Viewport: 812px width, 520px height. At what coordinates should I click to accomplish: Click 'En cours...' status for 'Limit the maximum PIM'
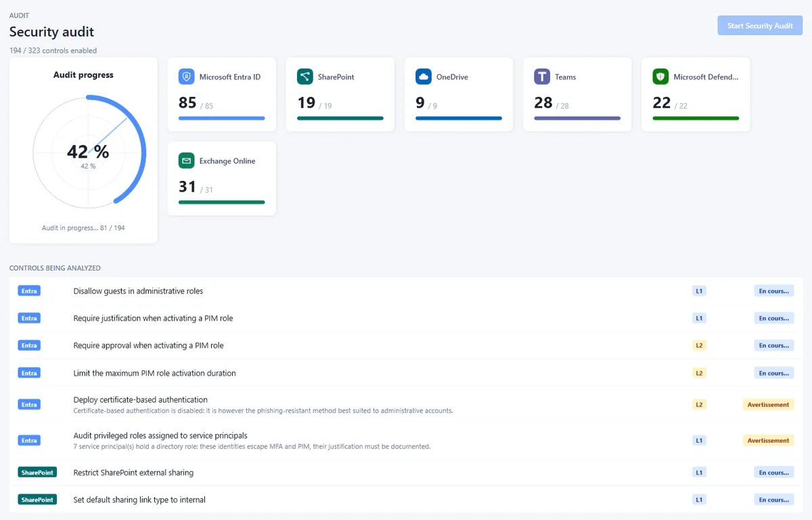pyautogui.click(x=774, y=373)
